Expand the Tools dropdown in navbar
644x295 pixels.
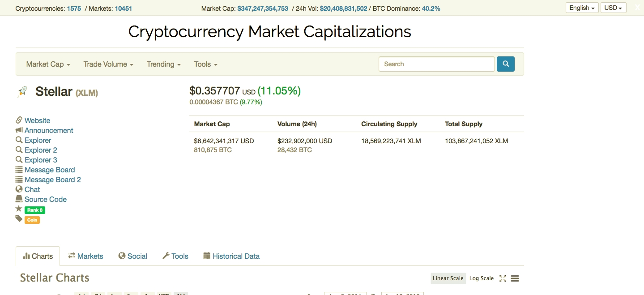click(x=206, y=64)
